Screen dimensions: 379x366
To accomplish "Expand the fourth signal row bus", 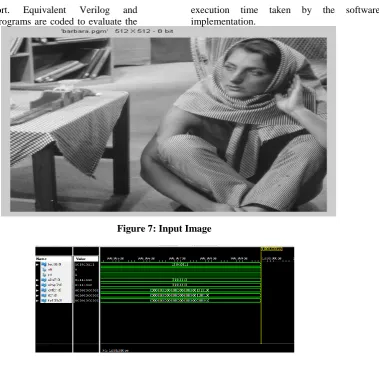I will (37, 280).
